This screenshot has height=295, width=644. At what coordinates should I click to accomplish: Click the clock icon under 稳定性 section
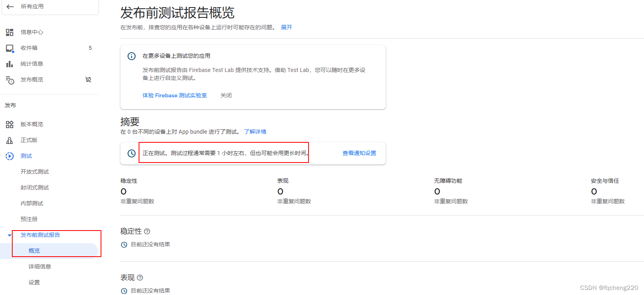point(124,245)
